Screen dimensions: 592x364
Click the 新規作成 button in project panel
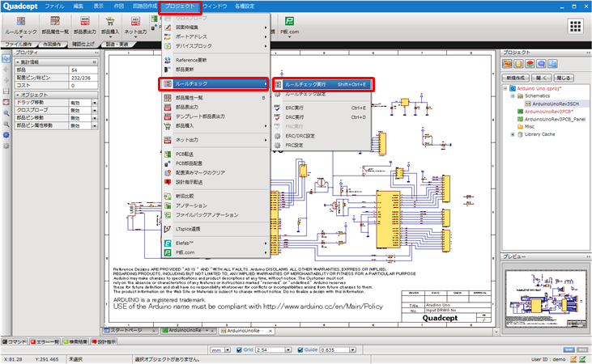(515, 78)
